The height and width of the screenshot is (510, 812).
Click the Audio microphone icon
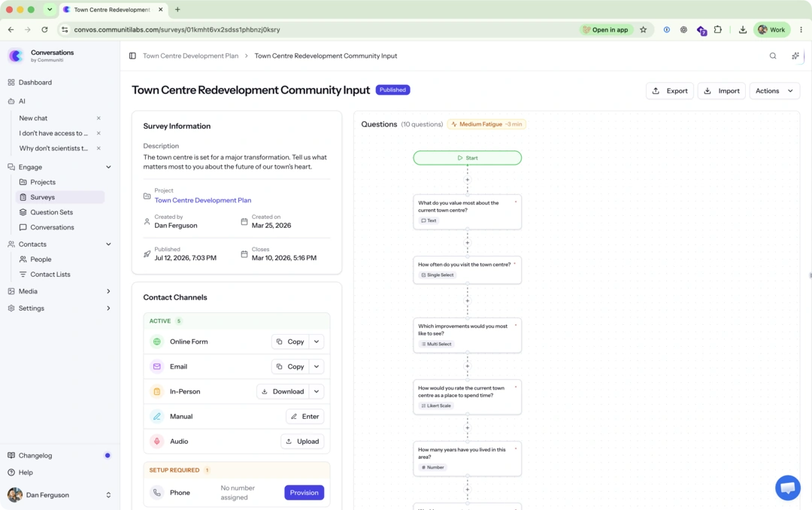click(x=156, y=441)
